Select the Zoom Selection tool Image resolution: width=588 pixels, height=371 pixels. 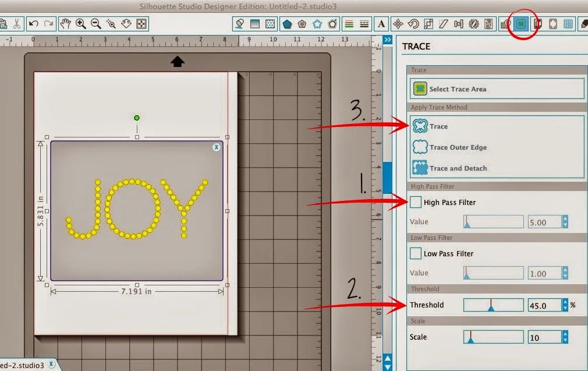click(111, 24)
